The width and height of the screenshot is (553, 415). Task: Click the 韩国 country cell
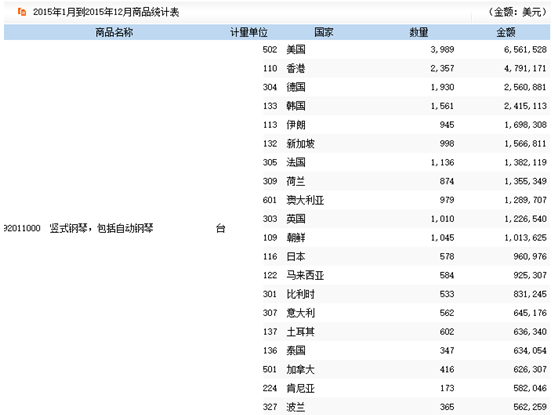coord(296,106)
